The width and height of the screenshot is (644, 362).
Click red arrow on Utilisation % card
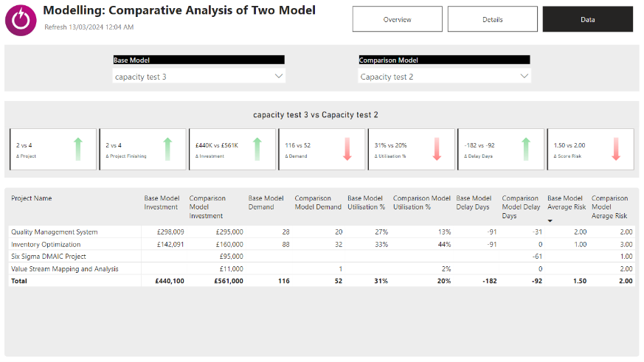[x=437, y=149]
